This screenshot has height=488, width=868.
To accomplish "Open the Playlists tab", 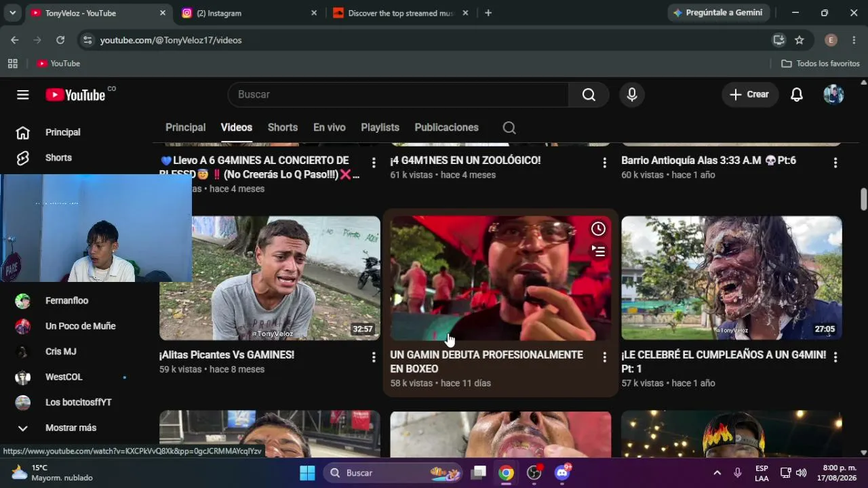I will coord(380,127).
